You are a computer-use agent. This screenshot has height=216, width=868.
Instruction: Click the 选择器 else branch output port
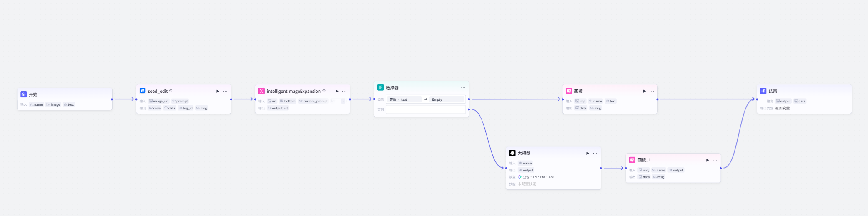pos(469,109)
